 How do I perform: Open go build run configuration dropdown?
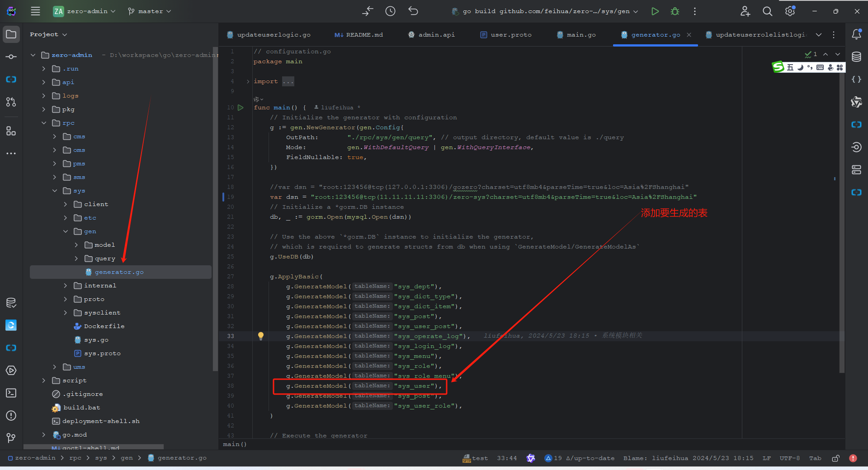(x=545, y=11)
